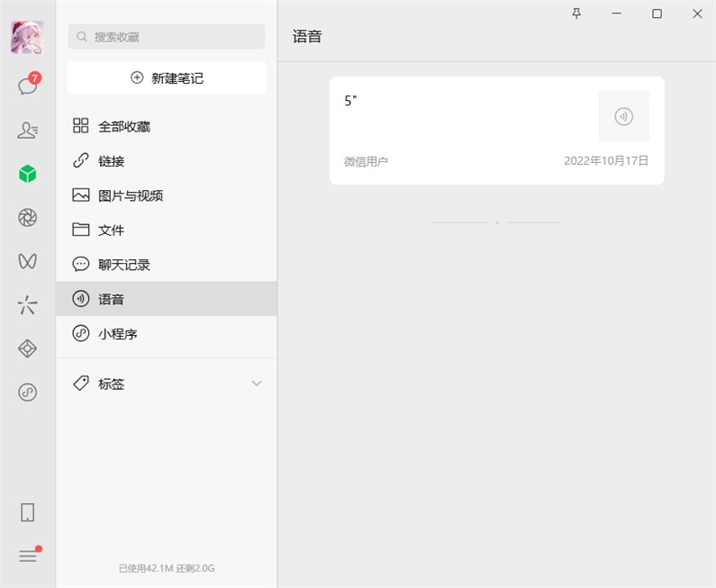Open the chats icon with 7 unread
The width and height of the screenshot is (716, 588).
pos(28,86)
